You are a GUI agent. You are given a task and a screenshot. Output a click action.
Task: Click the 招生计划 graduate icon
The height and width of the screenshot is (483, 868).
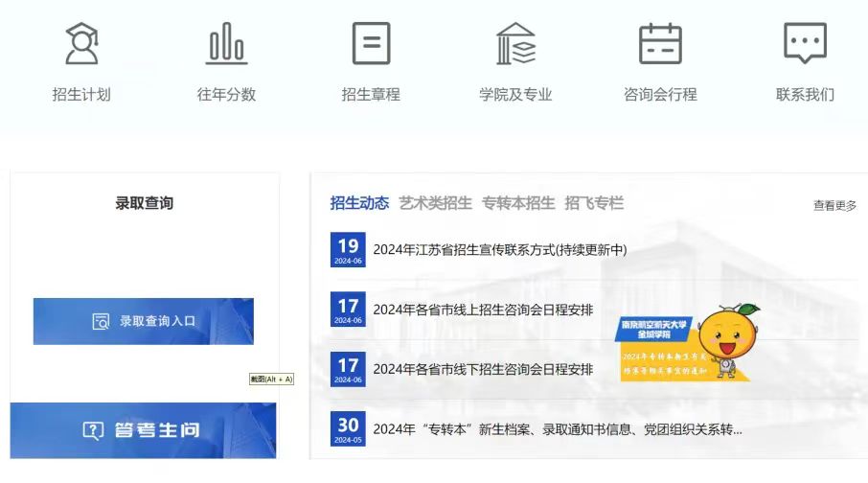click(x=81, y=43)
